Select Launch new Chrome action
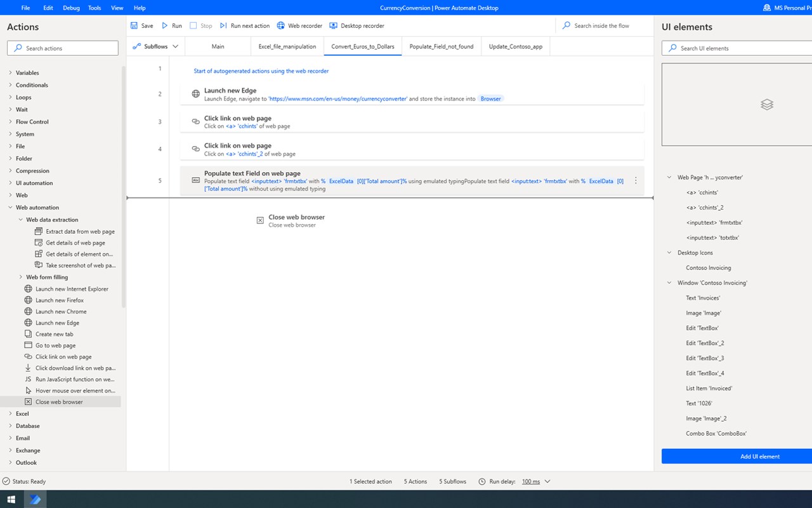This screenshot has height=508, width=812. [55, 312]
